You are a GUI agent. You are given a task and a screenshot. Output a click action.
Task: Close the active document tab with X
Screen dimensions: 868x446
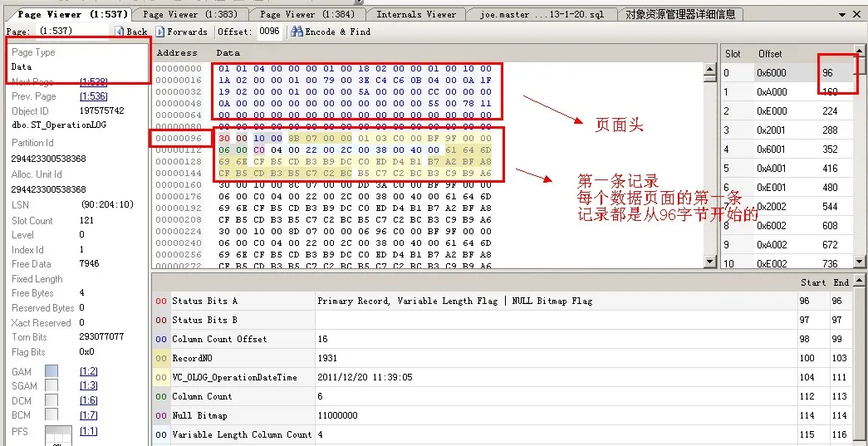[857, 15]
